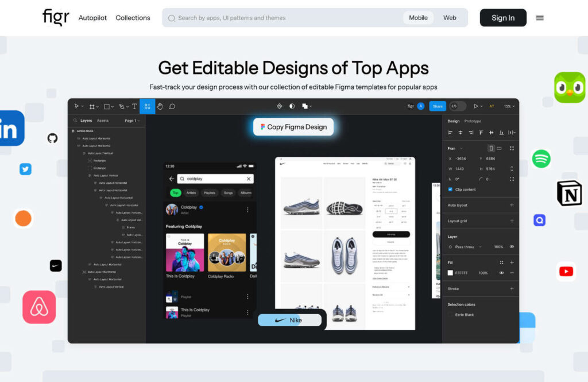Add Layout grid with plus icon
588x382 pixels.
coord(512,221)
